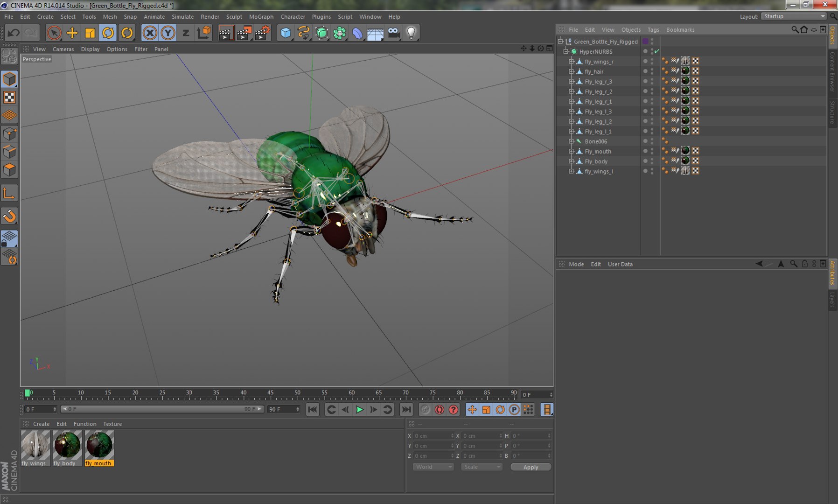
Task: Click the Undo arrow icon
Action: [x=14, y=33]
